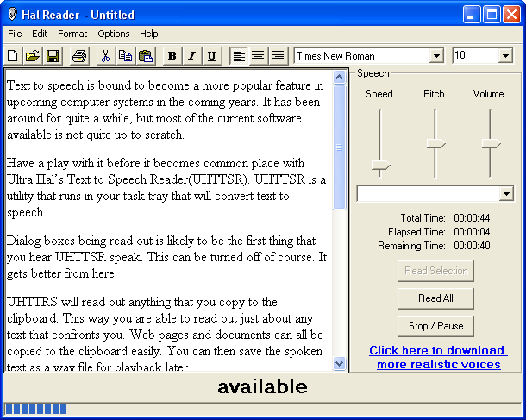Image resolution: width=526 pixels, height=420 pixels.
Task: Open the Edit menu
Action: (40, 34)
